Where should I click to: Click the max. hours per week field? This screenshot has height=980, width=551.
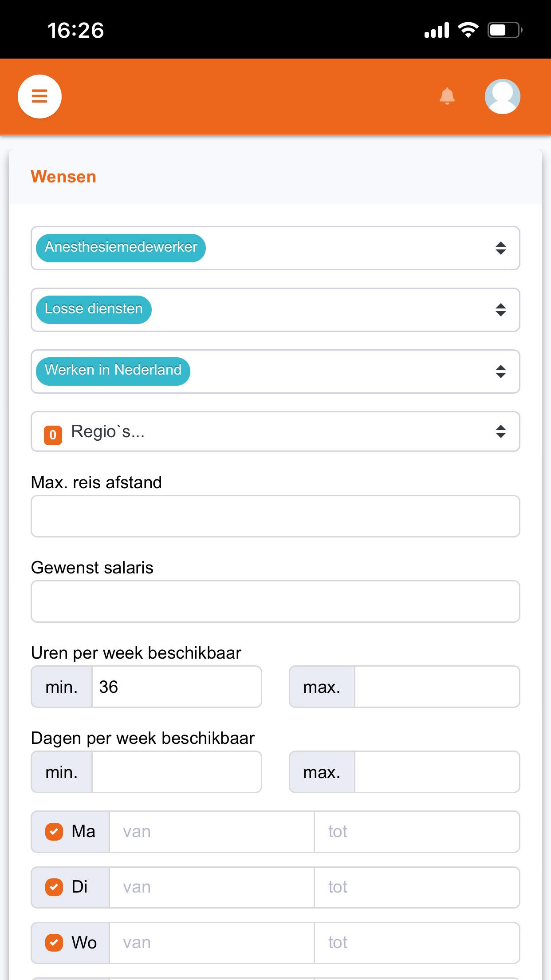click(437, 687)
